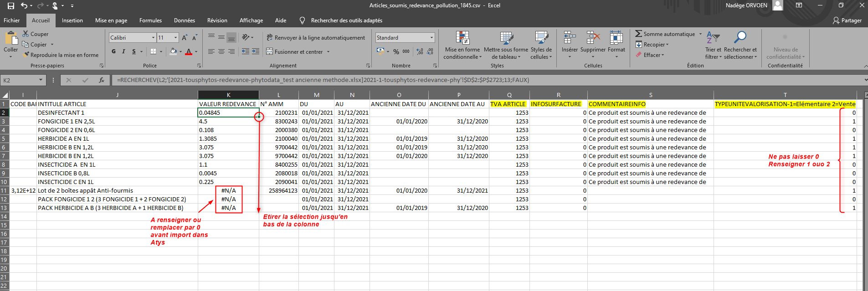Click Reproduire la mise en forme paintbrush
Image resolution: width=868 pixels, height=291 pixels.
(x=26, y=55)
